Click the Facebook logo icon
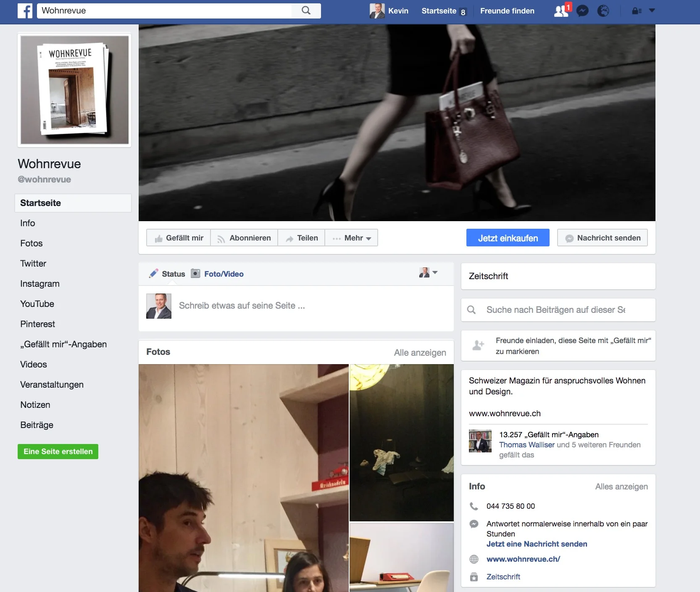The width and height of the screenshot is (700, 592). pyautogui.click(x=25, y=11)
